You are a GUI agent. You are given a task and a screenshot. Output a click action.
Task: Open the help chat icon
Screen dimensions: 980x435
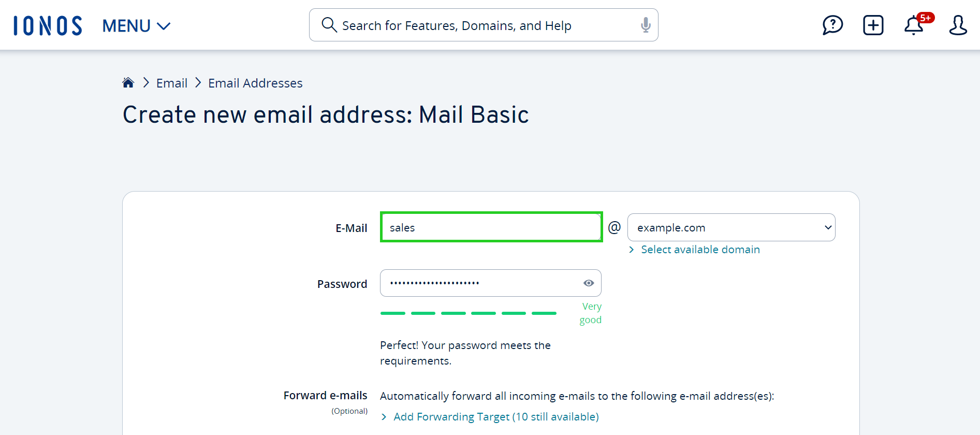(832, 25)
